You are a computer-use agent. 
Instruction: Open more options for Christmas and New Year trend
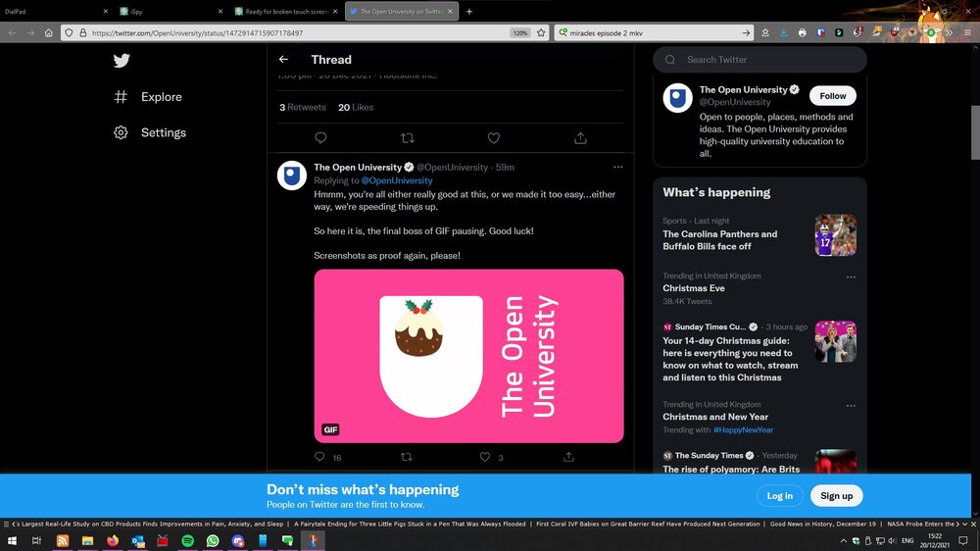(x=851, y=406)
